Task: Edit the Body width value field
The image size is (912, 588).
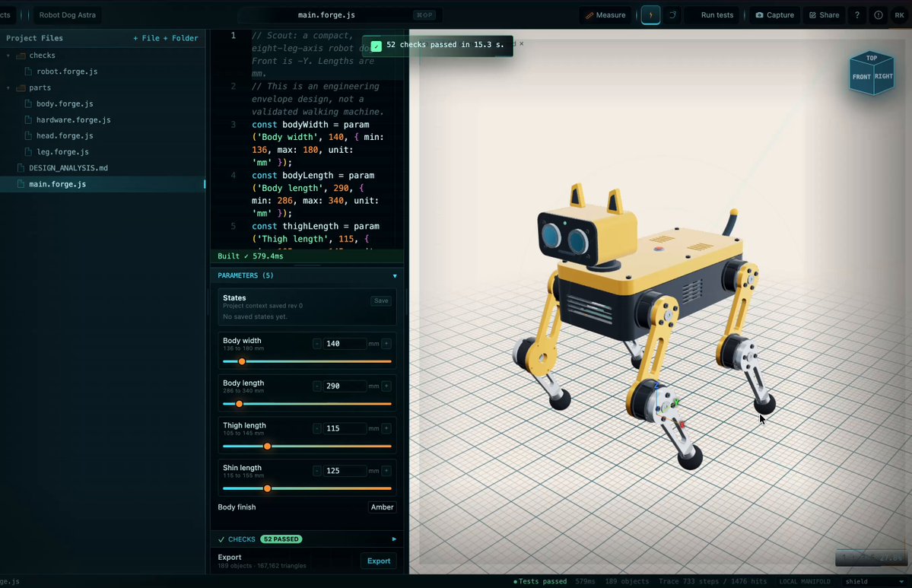Action: 345,344
